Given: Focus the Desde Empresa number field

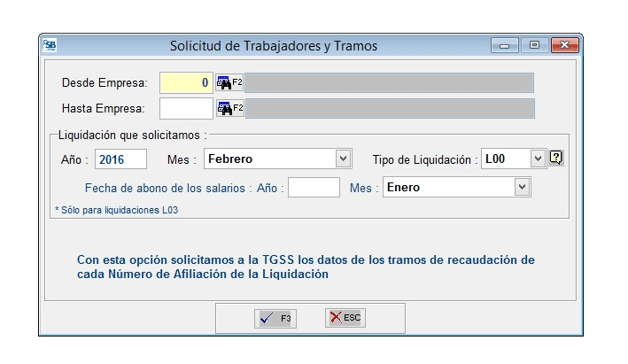Looking at the screenshot, I should 186,83.
